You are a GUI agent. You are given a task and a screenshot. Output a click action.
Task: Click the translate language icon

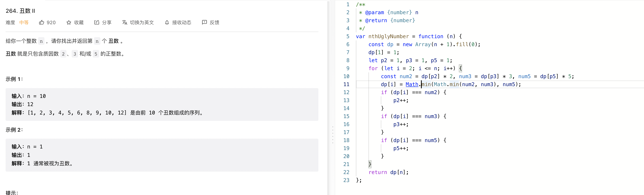(x=124, y=23)
